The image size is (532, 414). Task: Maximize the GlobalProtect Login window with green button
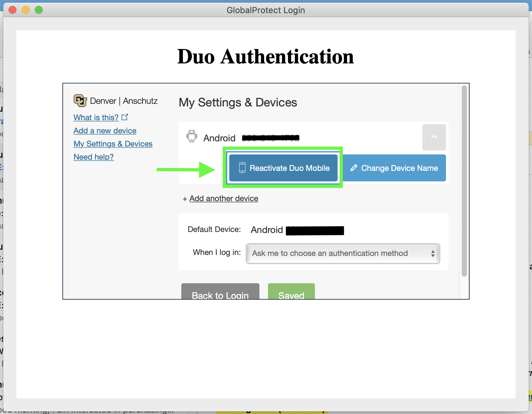click(x=39, y=10)
